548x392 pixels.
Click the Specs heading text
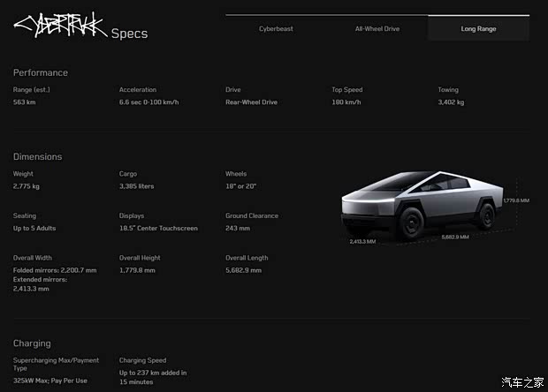point(129,34)
